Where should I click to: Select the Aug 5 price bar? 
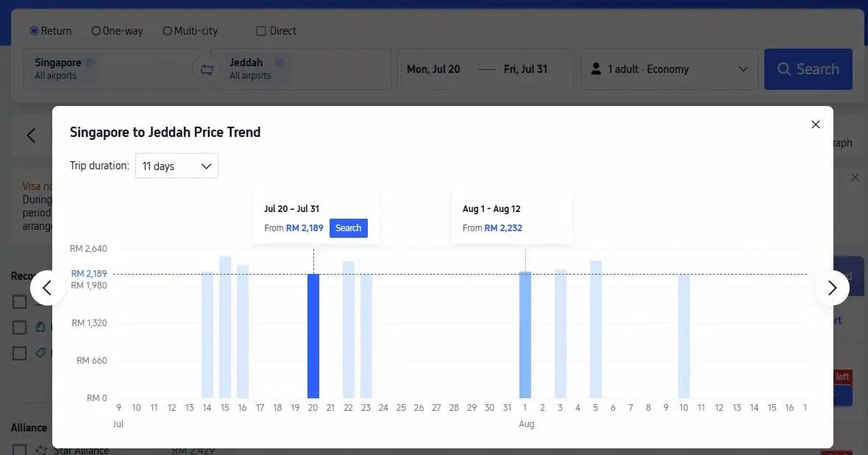[x=596, y=329]
